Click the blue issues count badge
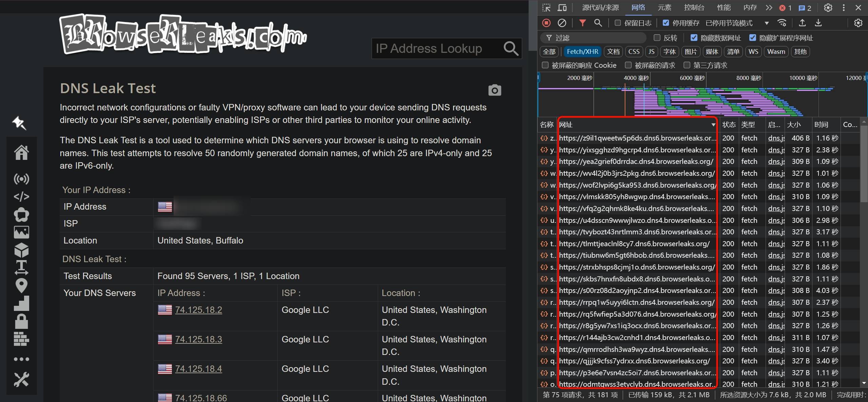868x402 pixels. [x=805, y=8]
